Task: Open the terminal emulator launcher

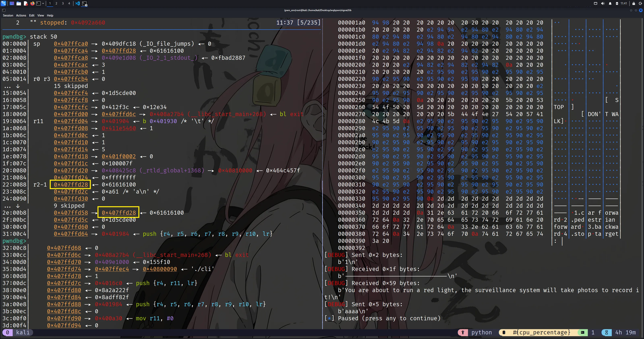Action: [x=38, y=3]
